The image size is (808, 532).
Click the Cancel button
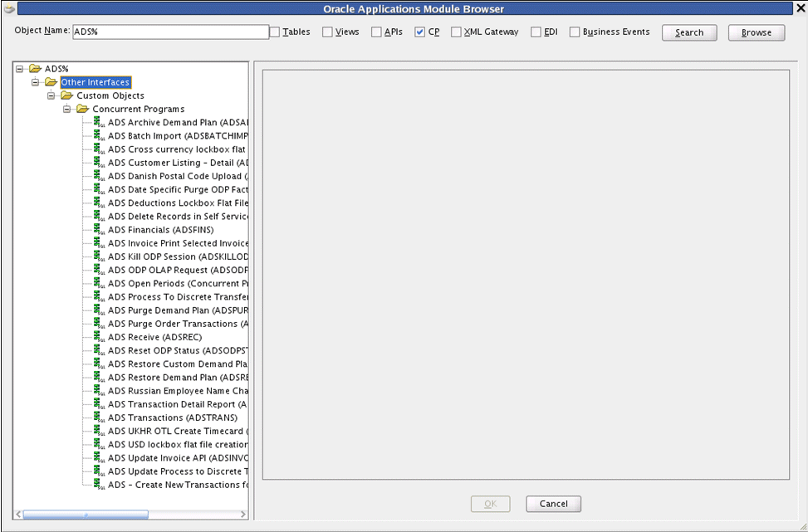pyautogui.click(x=553, y=504)
